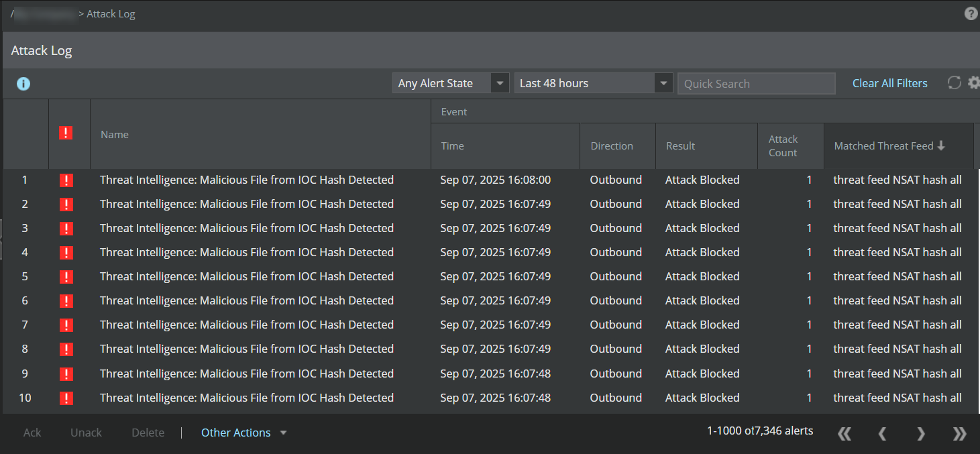The height and width of the screenshot is (454, 980).
Task: Click alert name in row 9
Action: tap(247, 374)
